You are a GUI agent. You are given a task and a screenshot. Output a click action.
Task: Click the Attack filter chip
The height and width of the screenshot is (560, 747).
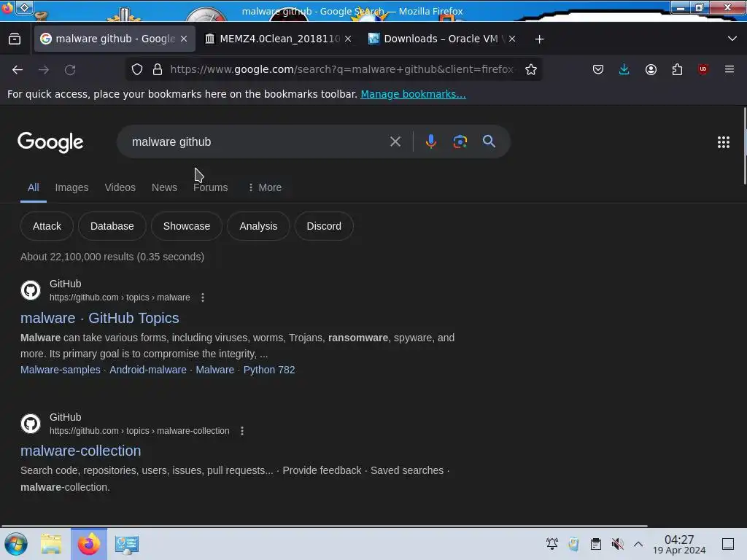47,226
